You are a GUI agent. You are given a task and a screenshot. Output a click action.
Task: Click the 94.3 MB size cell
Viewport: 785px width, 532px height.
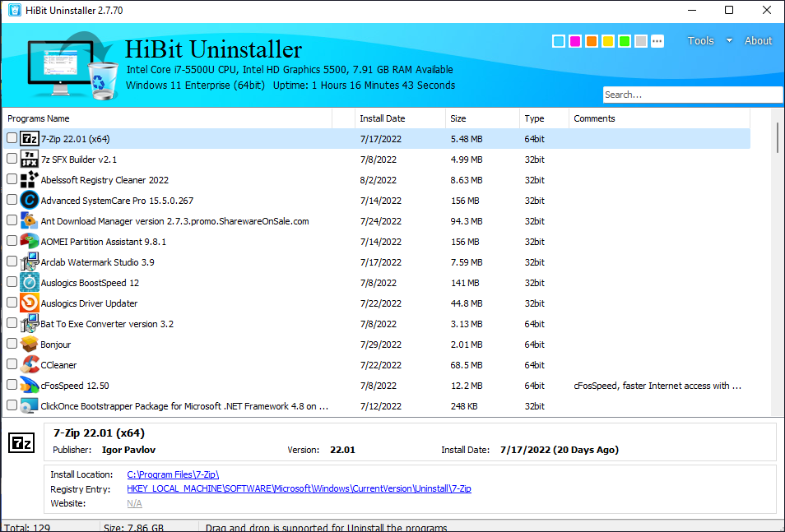(466, 220)
